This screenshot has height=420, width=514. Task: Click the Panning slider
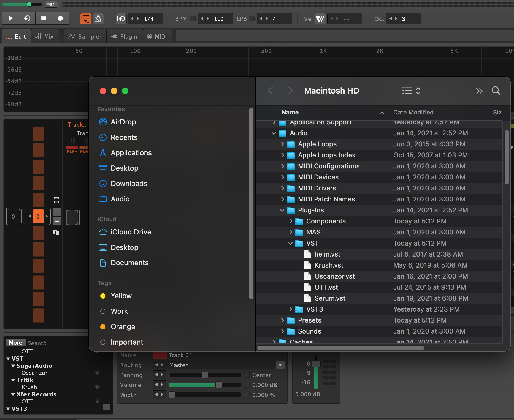[x=205, y=375]
